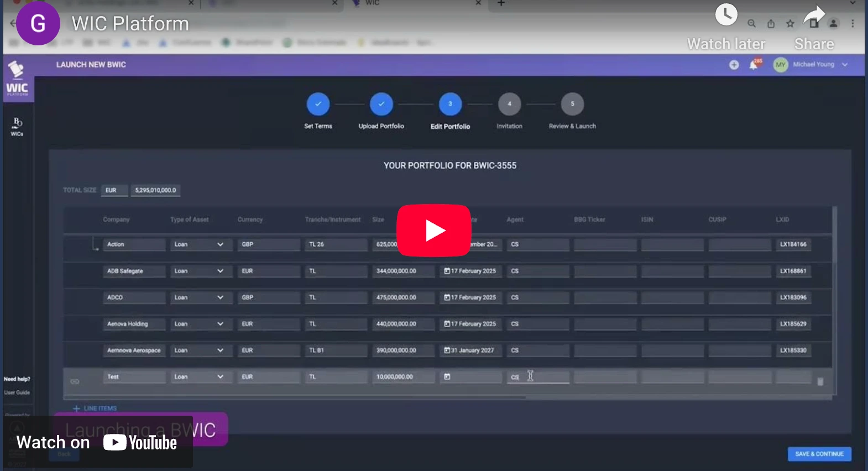Open the WIC Platform video title link

[130, 24]
